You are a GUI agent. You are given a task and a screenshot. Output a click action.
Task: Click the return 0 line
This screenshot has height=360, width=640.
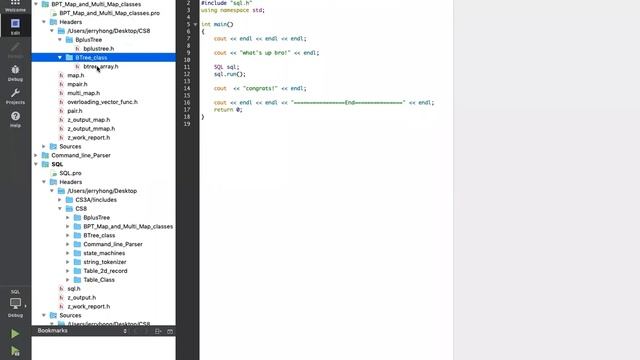point(228,110)
